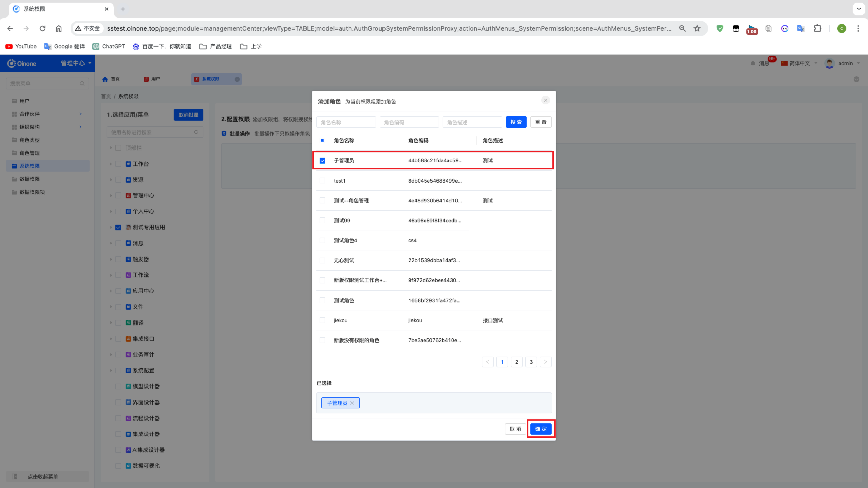Check the 无心测试 role checkbox

323,261
